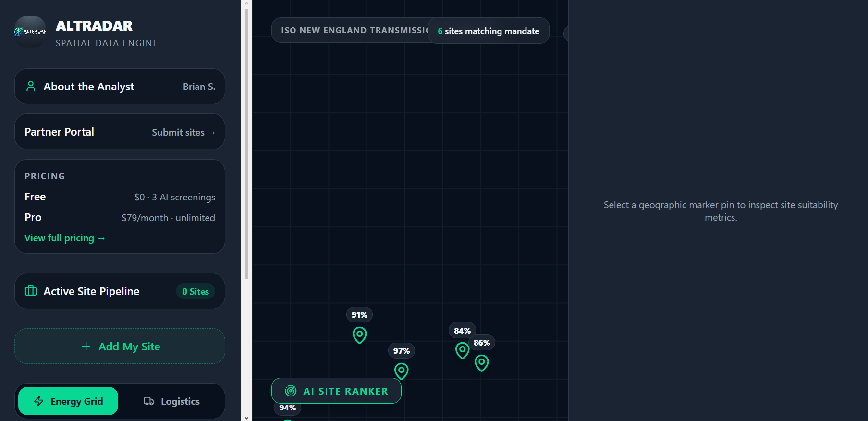Open the AI Site Ranker button
The width and height of the screenshot is (868, 421).
(x=336, y=391)
